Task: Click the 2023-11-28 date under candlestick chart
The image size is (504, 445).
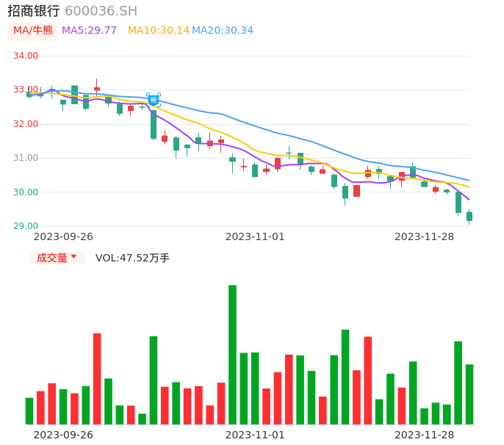Action: pyautogui.click(x=425, y=236)
